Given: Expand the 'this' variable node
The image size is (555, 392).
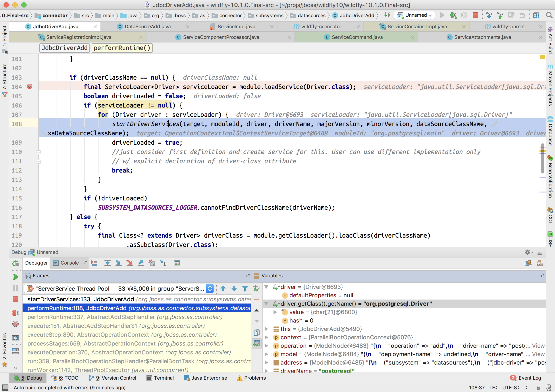Looking at the screenshot, I should click(x=266, y=329).
